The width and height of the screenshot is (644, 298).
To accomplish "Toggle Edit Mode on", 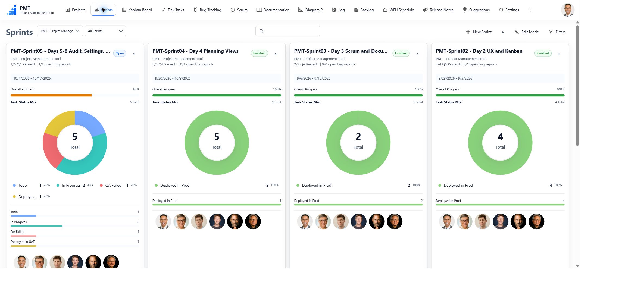I will [x=526, y=32].
